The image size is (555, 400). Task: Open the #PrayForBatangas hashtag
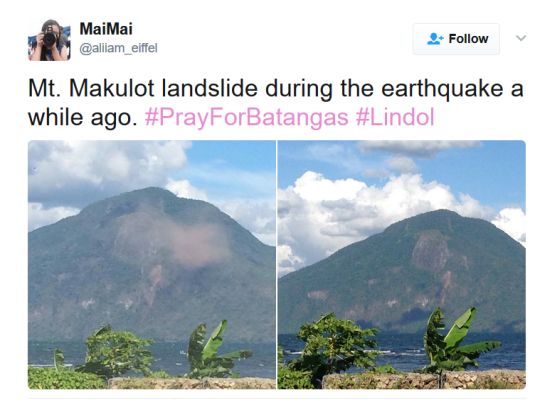[247, 117]
